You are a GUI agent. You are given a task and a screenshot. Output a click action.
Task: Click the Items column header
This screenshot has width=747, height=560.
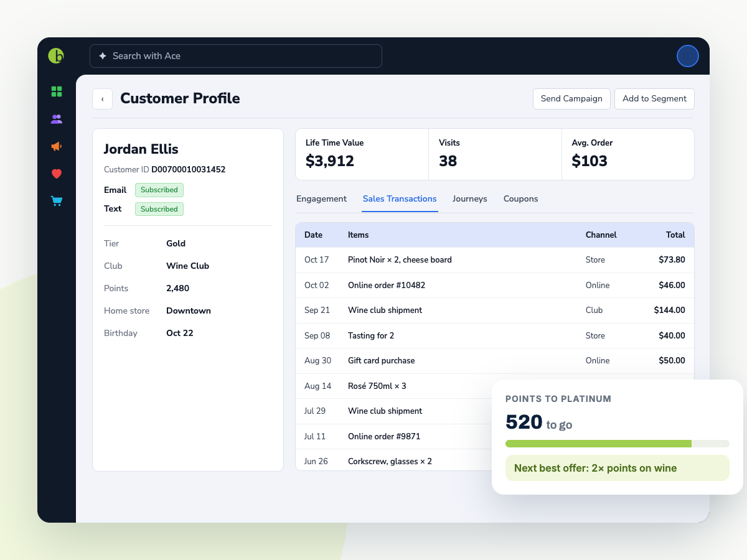point(359,235)
